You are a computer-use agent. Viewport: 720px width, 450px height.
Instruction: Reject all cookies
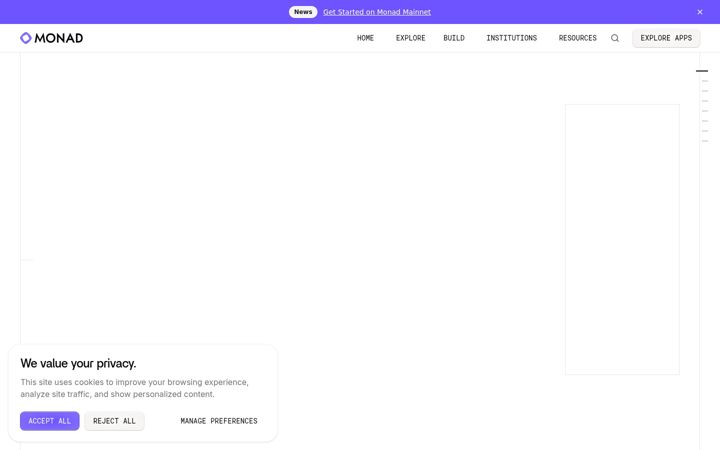tap(114, 421)
